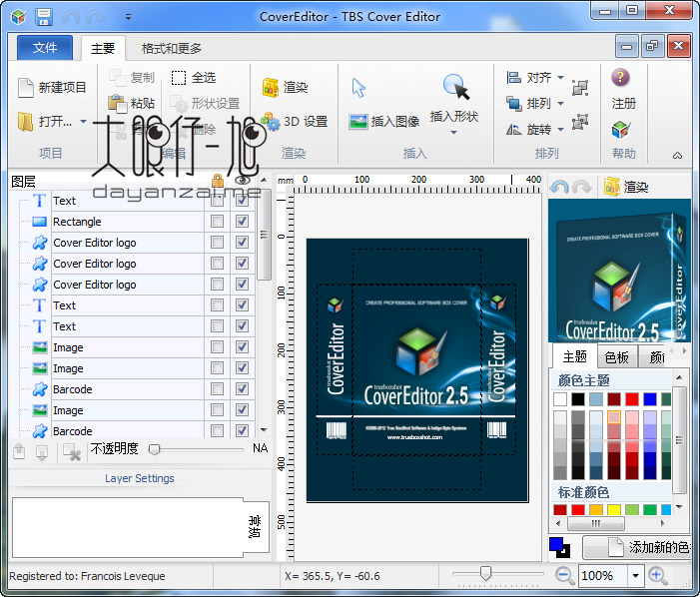Click the group objects icon beside 对齐
Image resolution: width=700 pixels, height=597 pixels.
click(580, 88)
